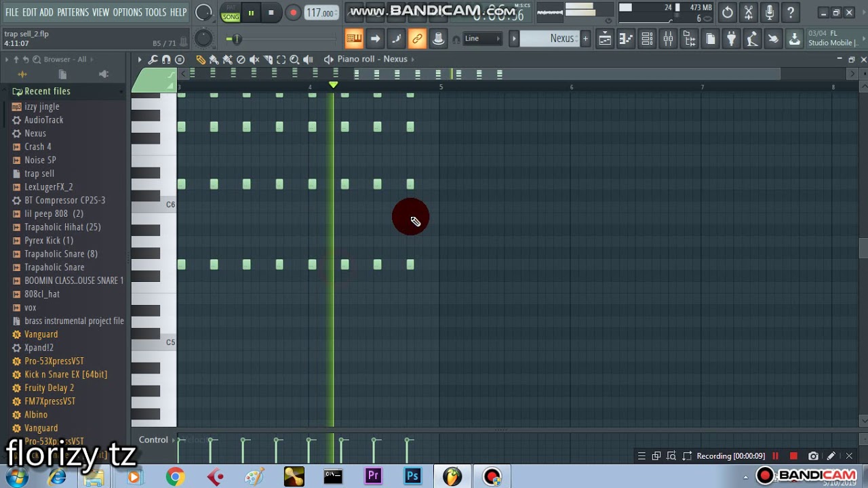
Task: Pick the Zoom tool in piano roll
Action: tap(294, 60)
